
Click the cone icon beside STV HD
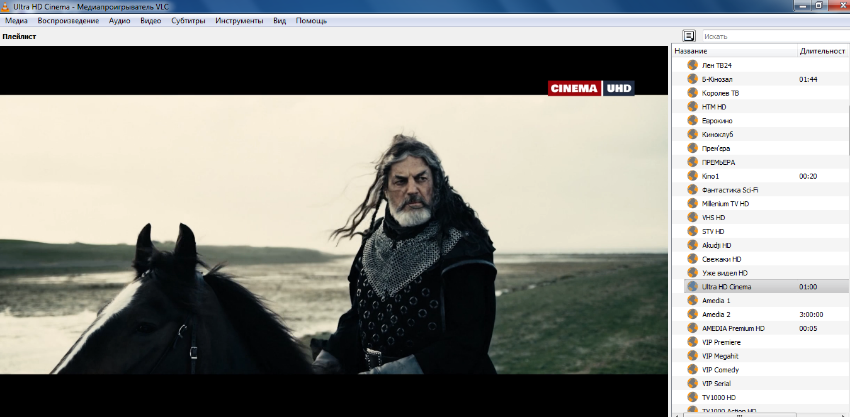[x=692, y=231]
